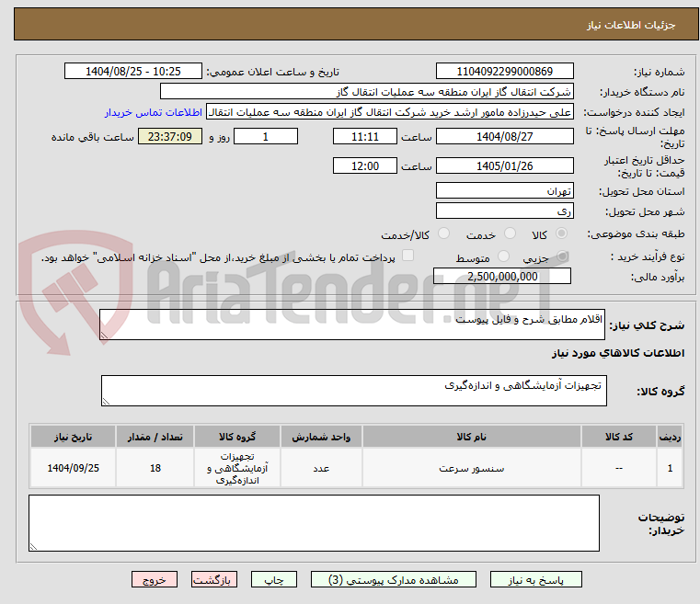
Task: Click the quantity cell showing 18
Action: pyautogui.click(x=155, y=468)
